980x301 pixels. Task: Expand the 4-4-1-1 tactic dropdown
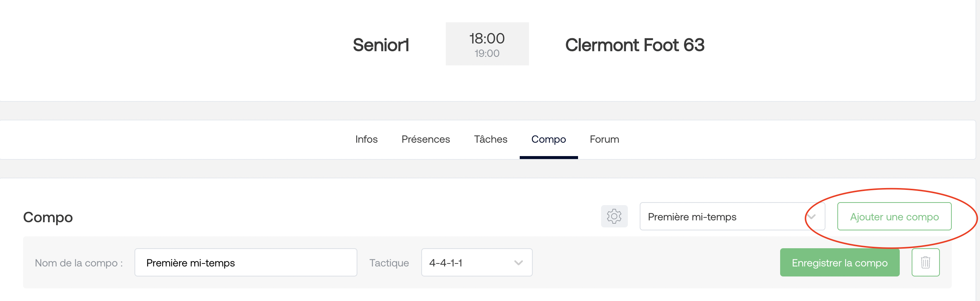[477, 263]
